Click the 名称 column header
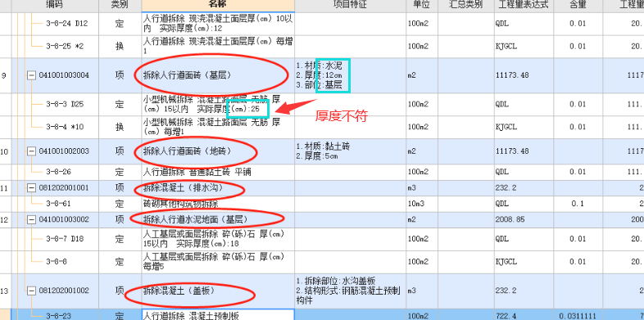This screenshot has height=320, width=644. tap(218, 5)
